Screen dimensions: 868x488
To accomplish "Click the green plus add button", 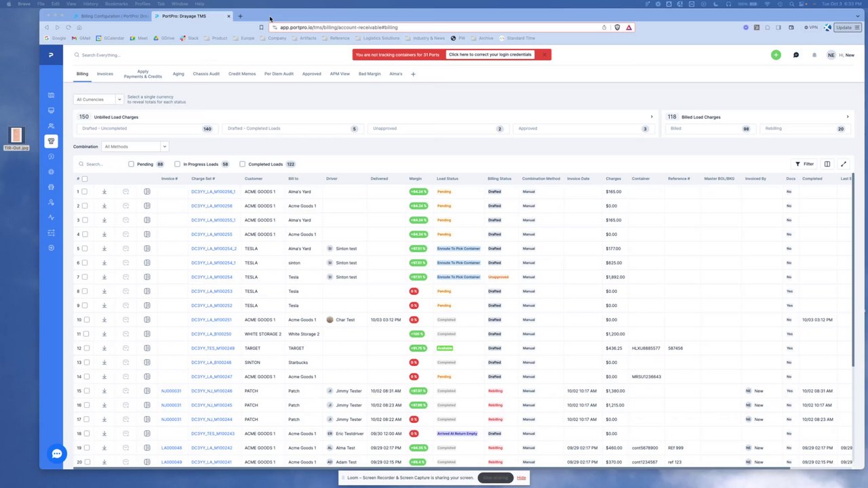I will [x=776, y=55].
